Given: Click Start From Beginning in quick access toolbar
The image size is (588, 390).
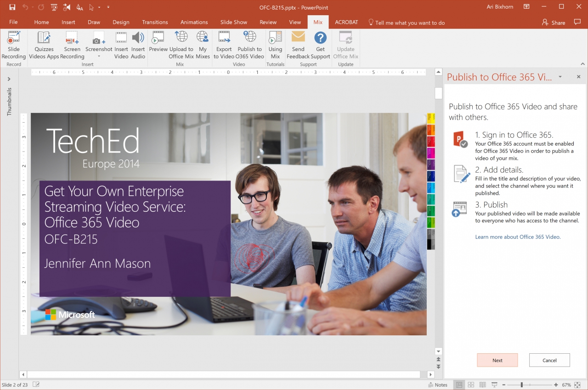Looking at the screenshot, I should click(x=54, y=7).
